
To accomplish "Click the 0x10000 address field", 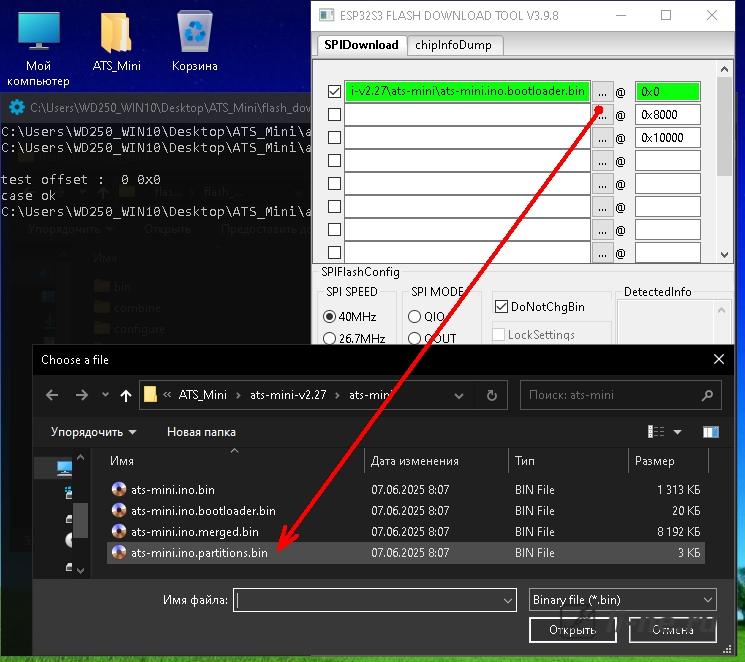I will tap(668, 138).
